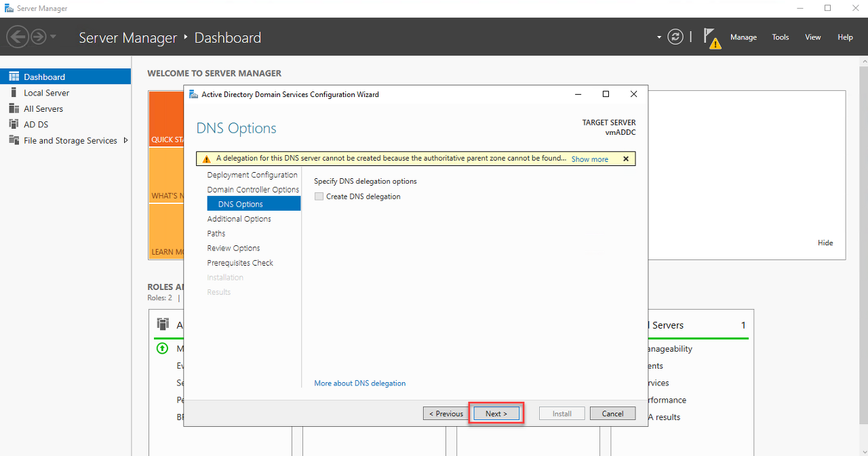Open the notifications flag with warning
The width and height of the screenshot is (868, 456).
pyautogui.click(x=711, y=38)
